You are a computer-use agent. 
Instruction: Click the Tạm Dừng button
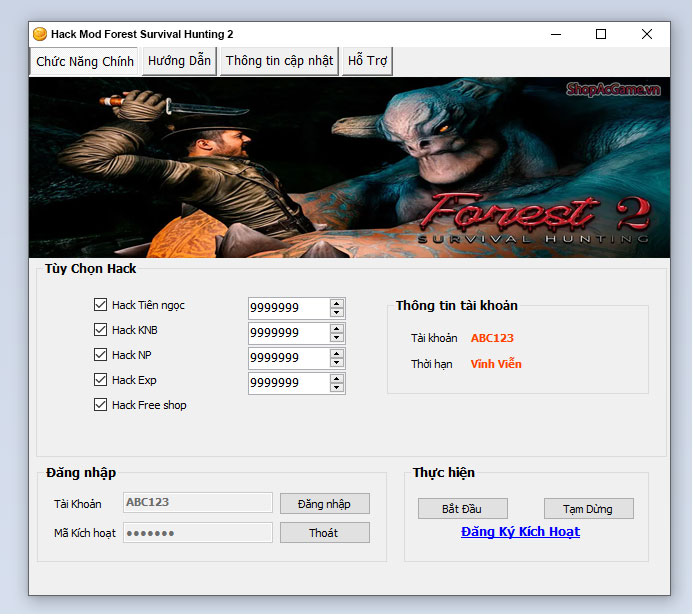pyautogui.click(x=589, y=509)
